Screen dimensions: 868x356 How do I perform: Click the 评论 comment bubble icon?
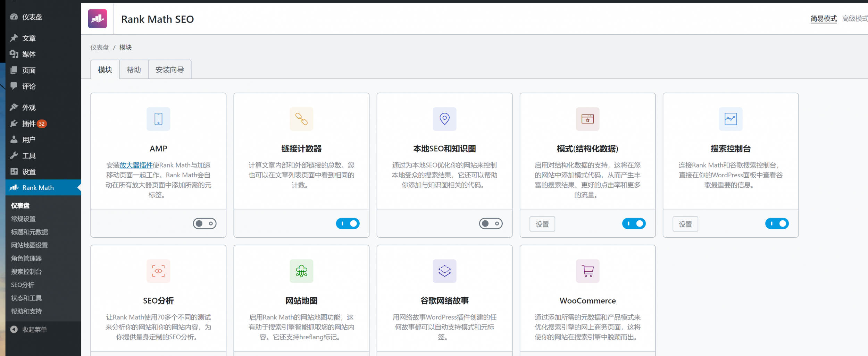point(14,86)
